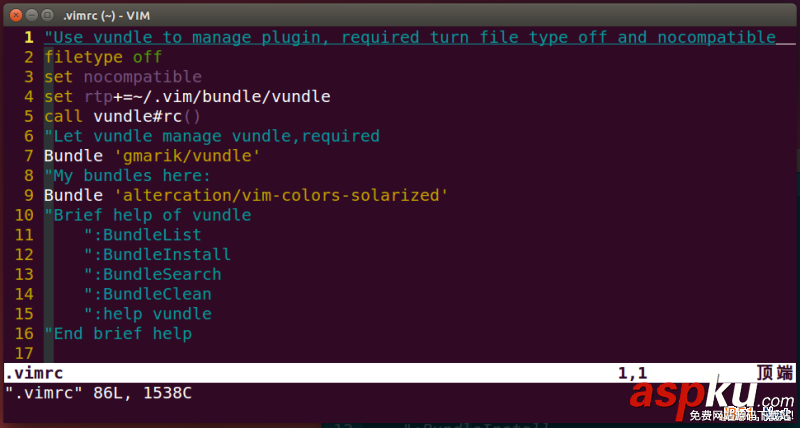Click the ':BundleInstall' comment on line 12

point(158,255)
